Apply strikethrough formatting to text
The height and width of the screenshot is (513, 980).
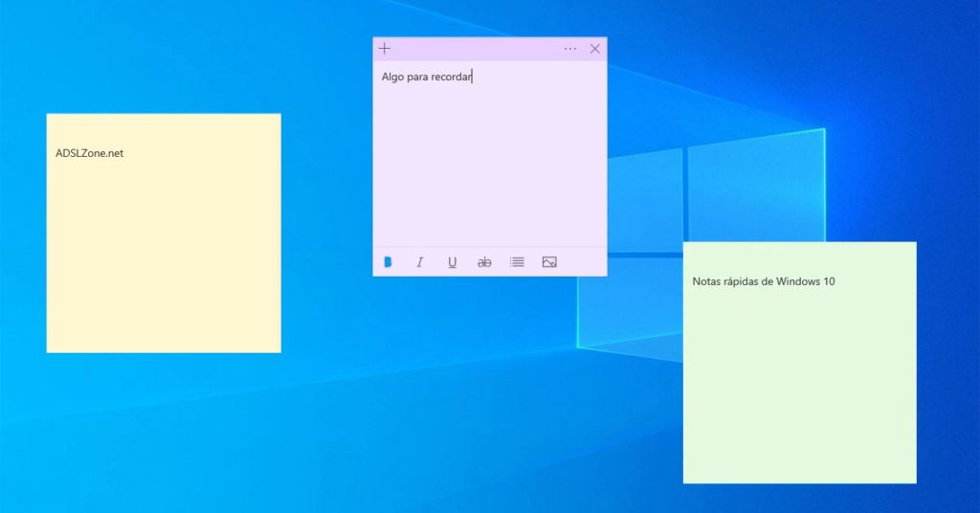[x=484, y=262]
